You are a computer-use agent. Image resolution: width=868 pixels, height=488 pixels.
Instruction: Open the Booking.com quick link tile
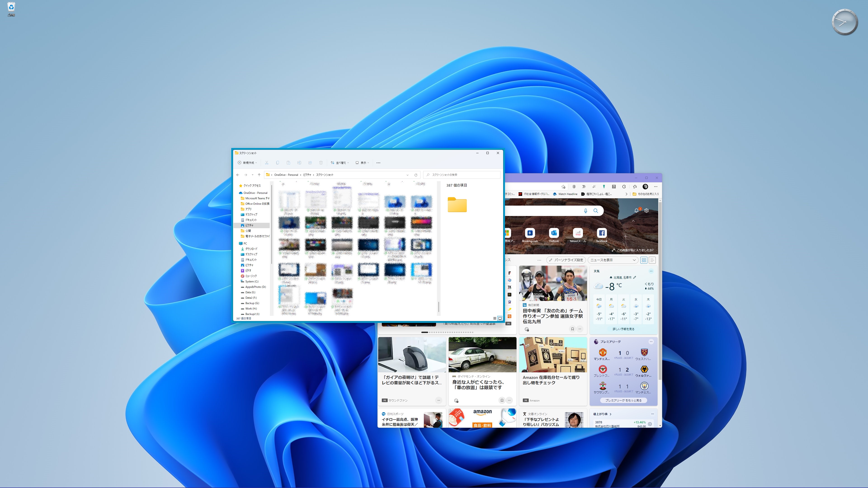[530, 235]
